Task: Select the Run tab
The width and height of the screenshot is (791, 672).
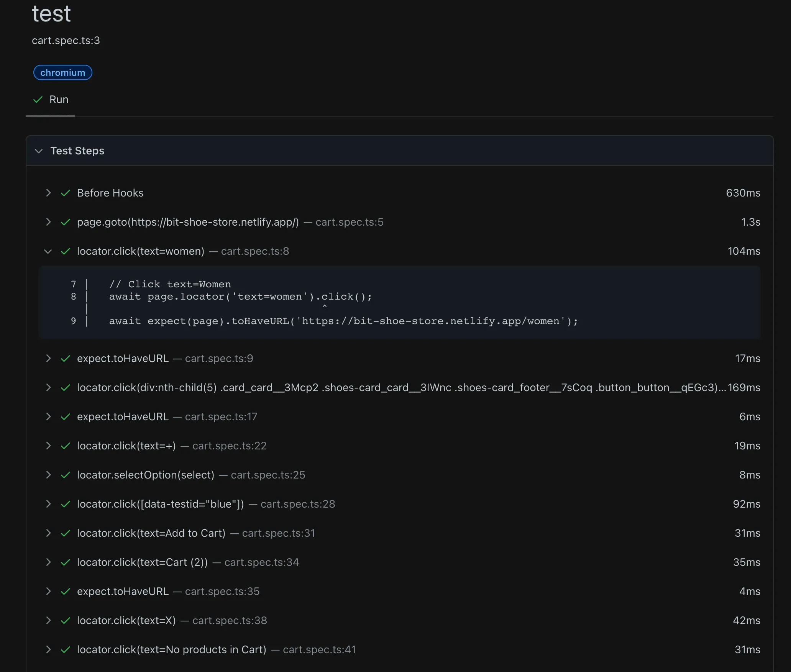Action: click(x=59, y=100)
